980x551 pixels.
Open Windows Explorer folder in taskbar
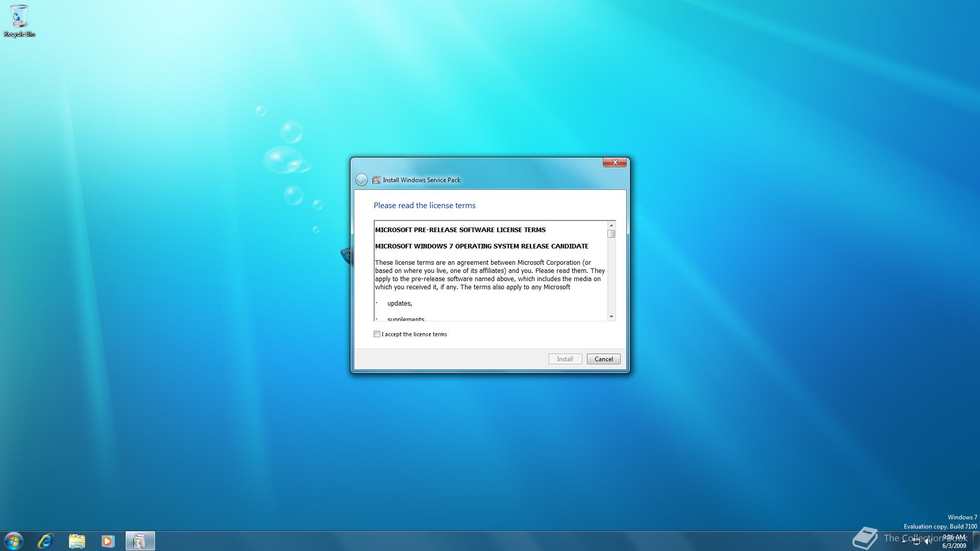coord(77,541)
